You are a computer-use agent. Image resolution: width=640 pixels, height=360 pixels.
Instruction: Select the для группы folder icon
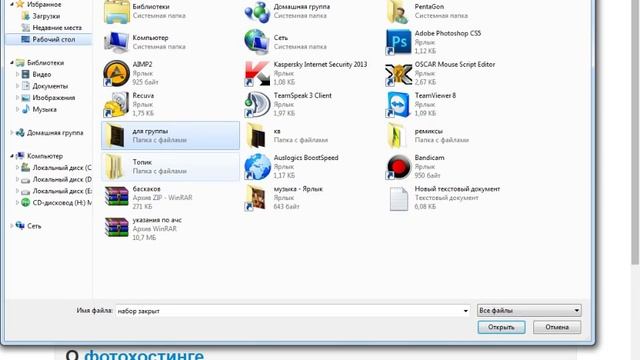pyautogui.click(x=115, y=135)
